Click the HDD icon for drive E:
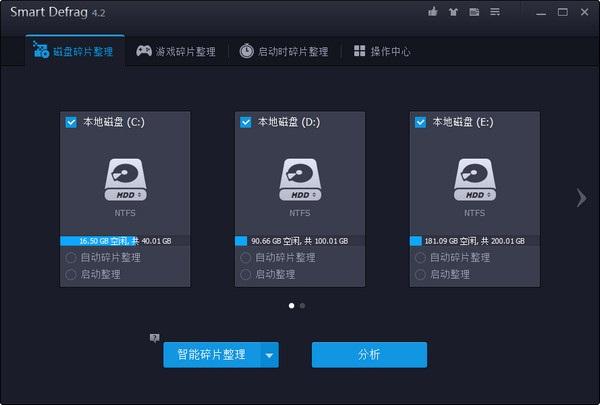This screenshot has height=405, width=600. (475, 180)
